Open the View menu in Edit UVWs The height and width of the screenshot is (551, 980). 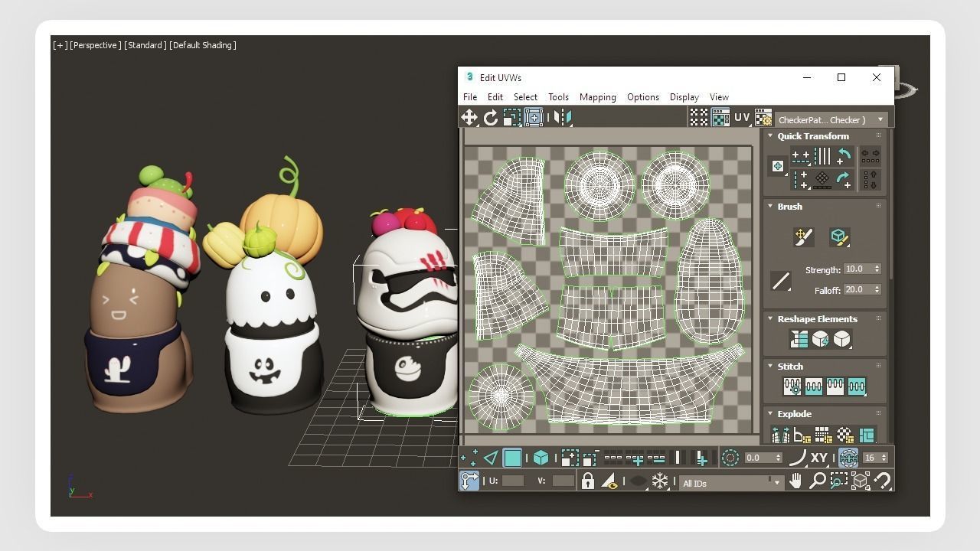point(719,97)
